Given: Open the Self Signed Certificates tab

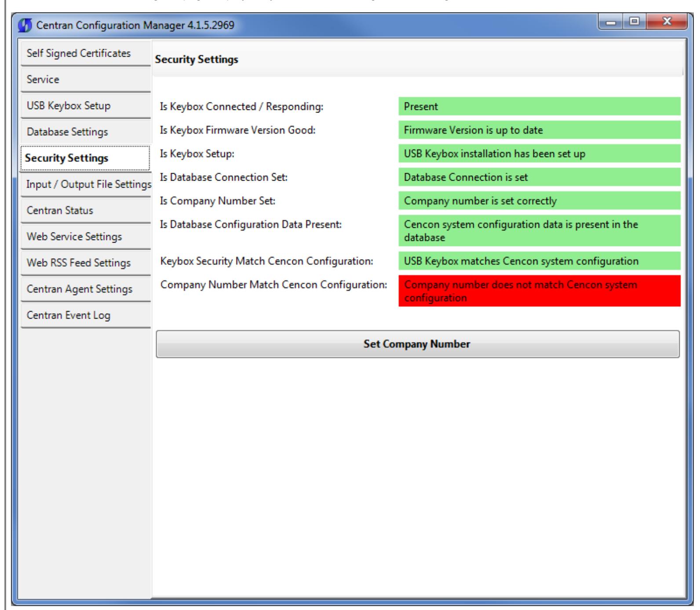Looking at the screenshot, I should [x=85, y=53].
